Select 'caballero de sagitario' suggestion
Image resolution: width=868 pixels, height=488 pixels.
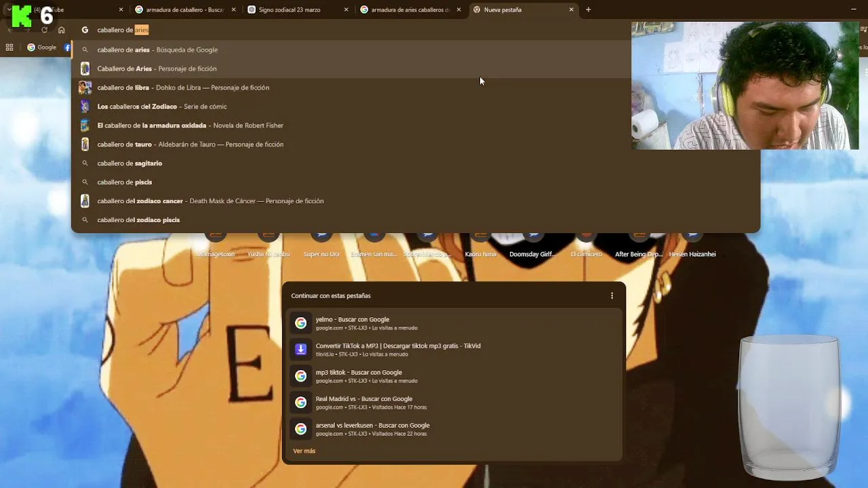[x=415, y=163]
